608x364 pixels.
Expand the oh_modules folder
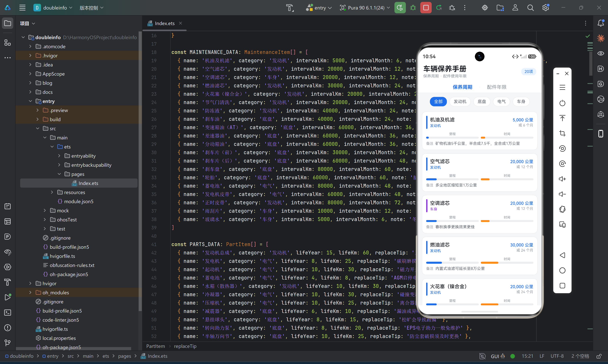pyautogui.click(x=30, y=293)
